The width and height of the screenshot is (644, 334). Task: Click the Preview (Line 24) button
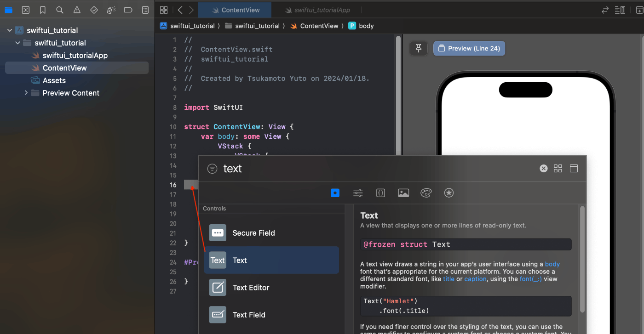point(469,48)
